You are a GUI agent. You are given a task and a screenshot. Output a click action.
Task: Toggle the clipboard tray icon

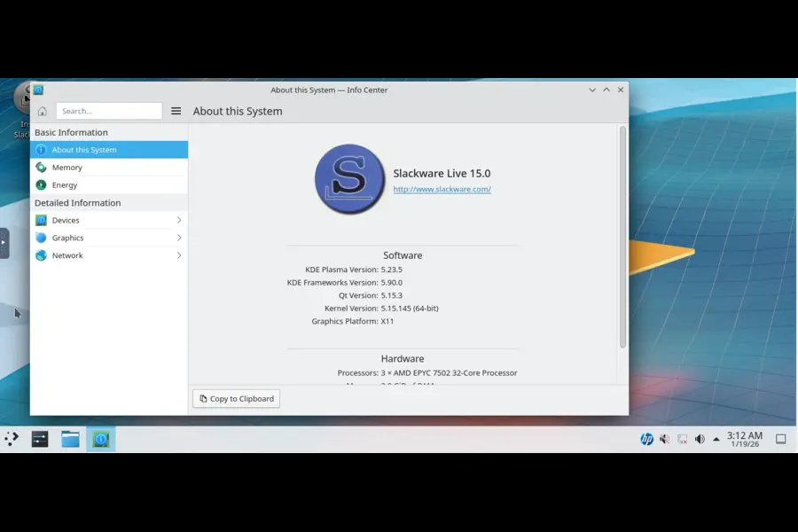click(x=681, y=437)
